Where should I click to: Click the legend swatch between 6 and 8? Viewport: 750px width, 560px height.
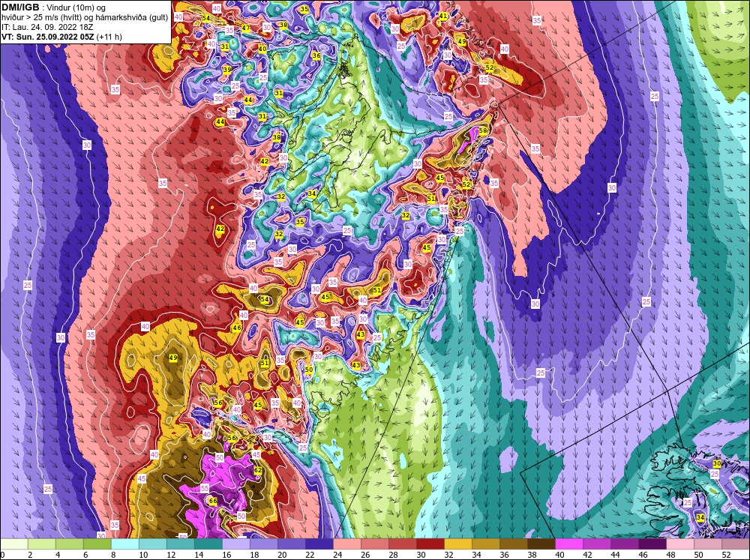click(97, 544)
